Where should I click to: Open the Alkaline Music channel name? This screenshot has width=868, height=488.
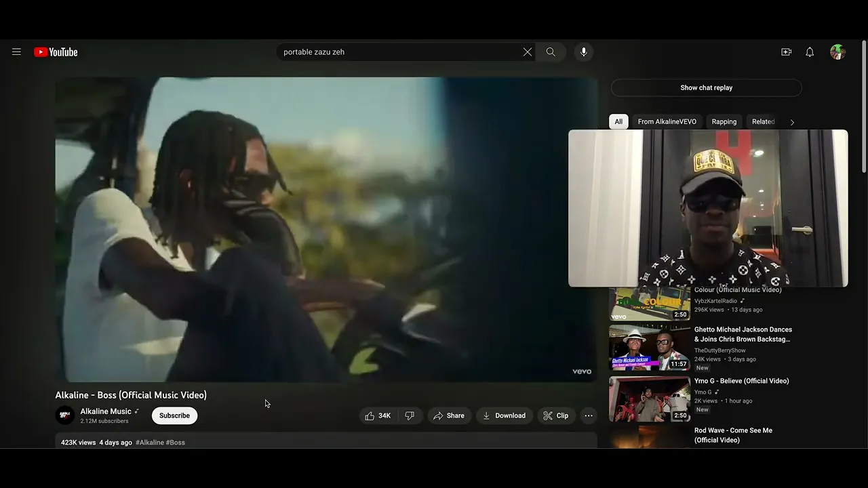(106, 411)
